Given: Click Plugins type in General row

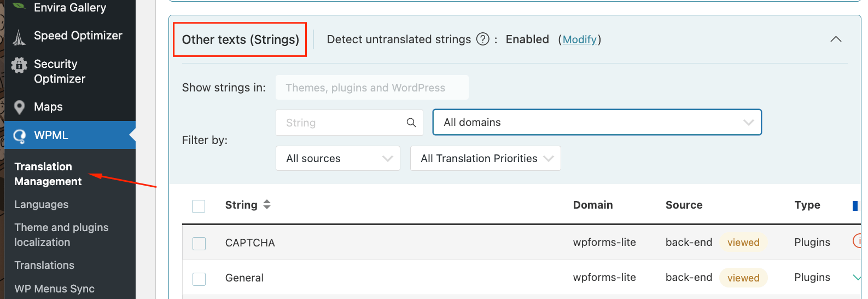Looking at the screenshot, I should coord(812,277).
